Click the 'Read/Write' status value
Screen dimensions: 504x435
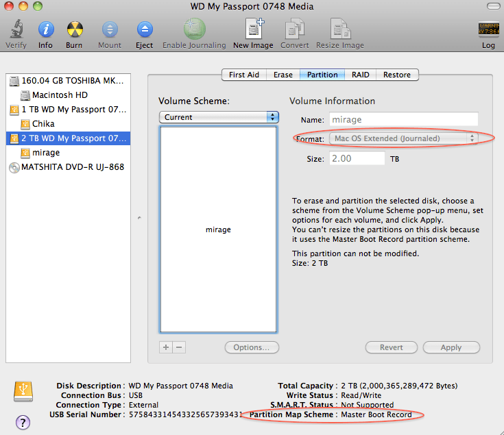pyautogui.click(x=361, y=395)
